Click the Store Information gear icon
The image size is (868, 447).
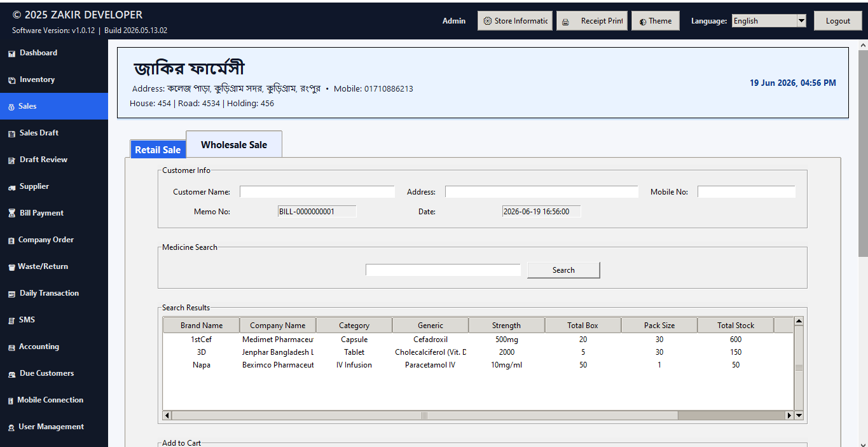488,21
